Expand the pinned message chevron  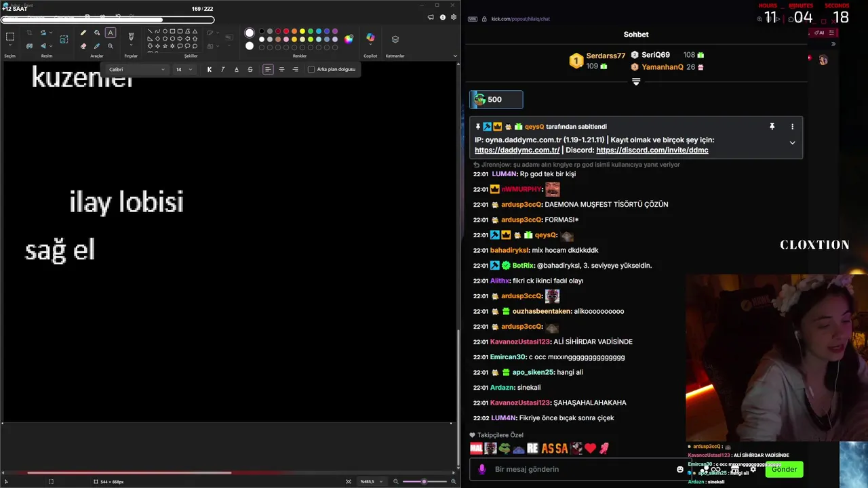pyautogui.click(x=792, y=142)
